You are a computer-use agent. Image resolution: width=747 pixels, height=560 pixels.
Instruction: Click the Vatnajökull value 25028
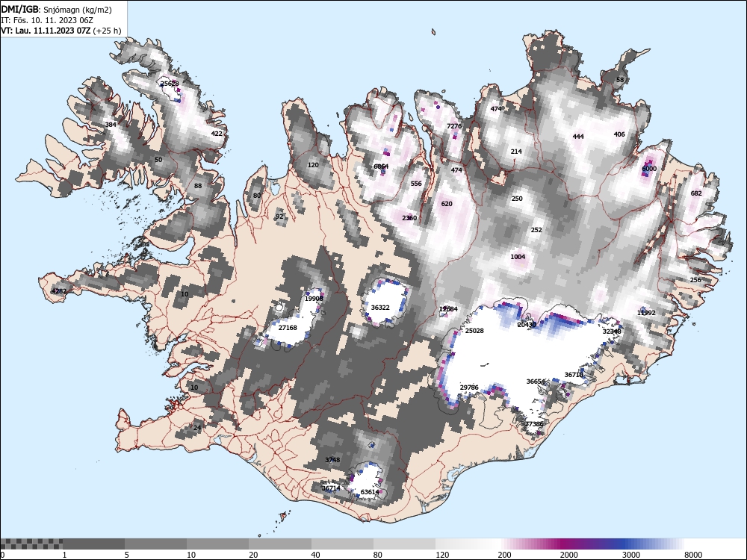click(474, 331)
